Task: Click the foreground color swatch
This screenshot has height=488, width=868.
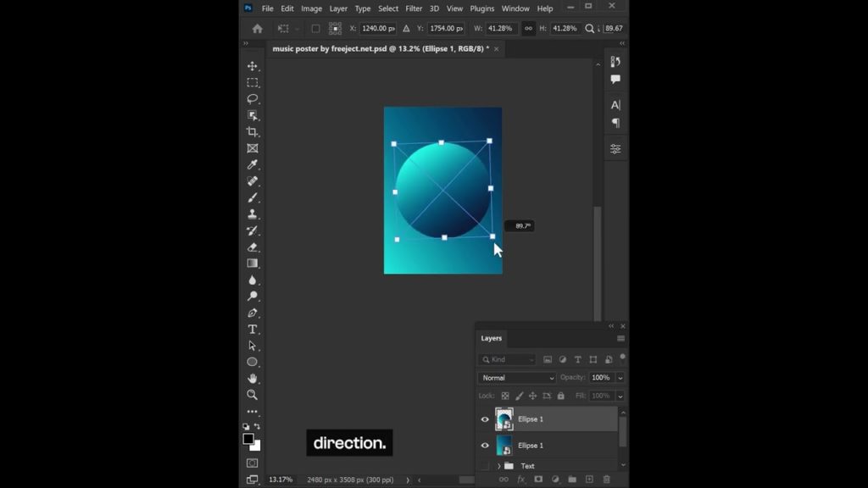Action: [x=249, y=439]
